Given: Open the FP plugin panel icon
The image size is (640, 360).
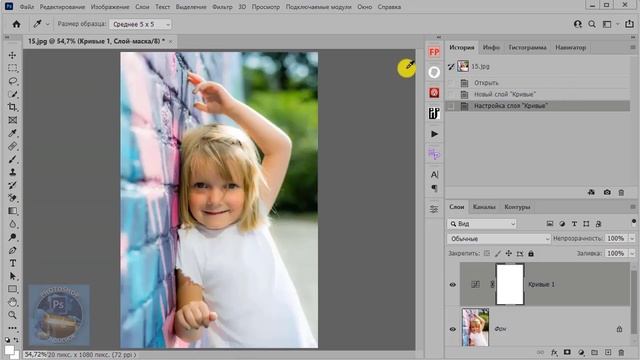Looking at the screenshot, I should pos(434,52).
